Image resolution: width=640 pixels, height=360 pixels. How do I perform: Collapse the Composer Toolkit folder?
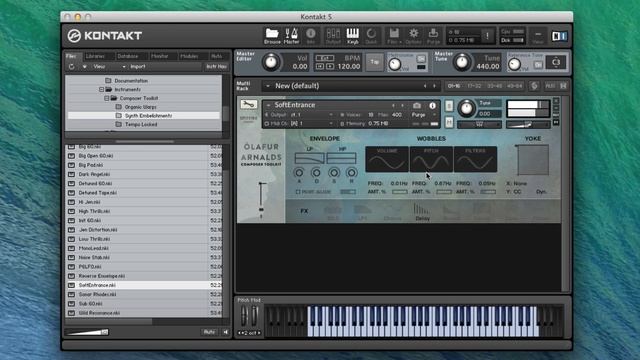coord(107,98)
